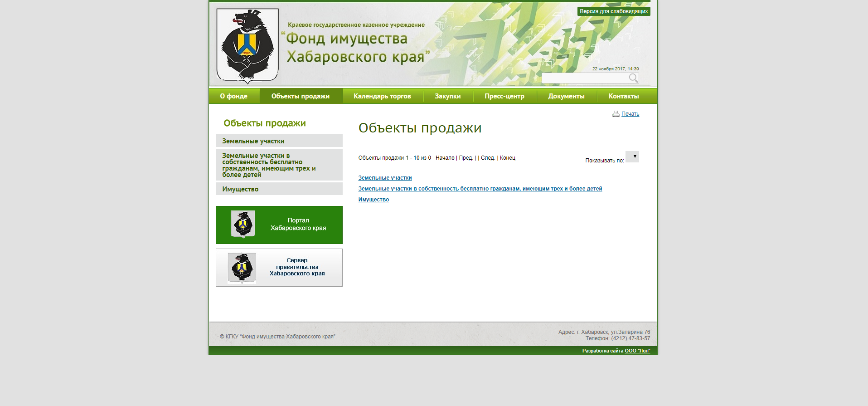Click Версия для слабовидящих button
Screen dimensions: 868x406
point(613,11)
